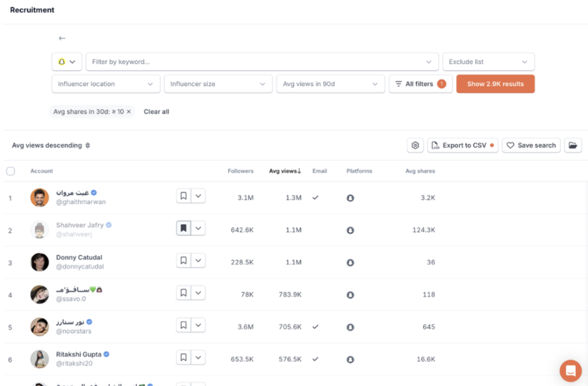This screenshot has height=386, width=588.
Task: Remove bookmark from Shahveer Jafry
Action: pyautogui.click(x=183, y=228)
